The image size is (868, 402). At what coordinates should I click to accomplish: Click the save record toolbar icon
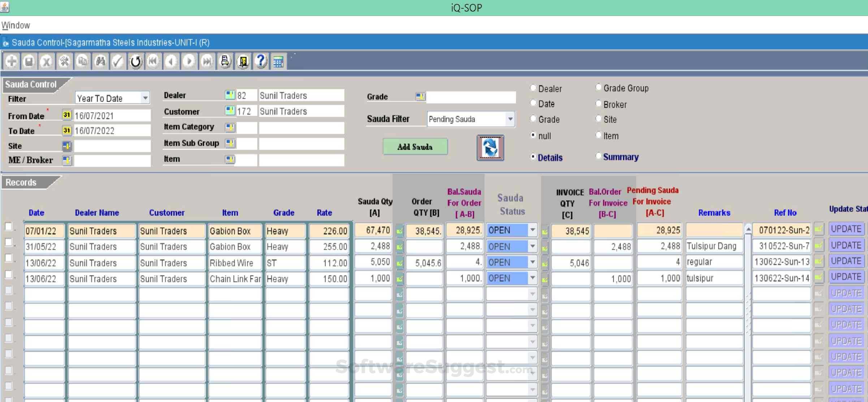point(29,61)
